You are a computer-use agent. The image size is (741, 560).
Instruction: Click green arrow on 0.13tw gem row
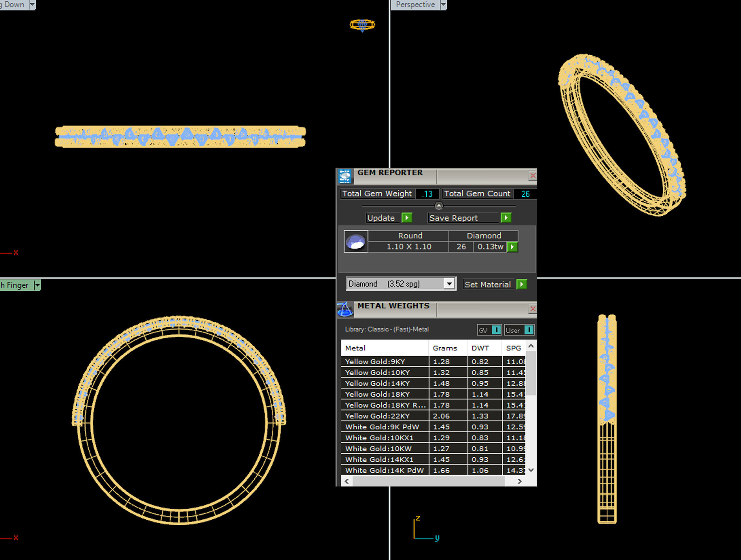[512, 247]
